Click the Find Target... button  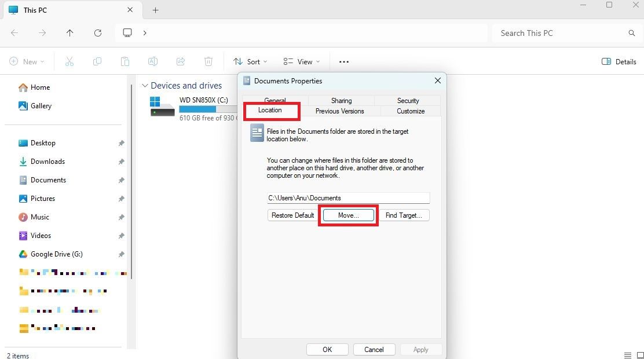coord(404,215)
